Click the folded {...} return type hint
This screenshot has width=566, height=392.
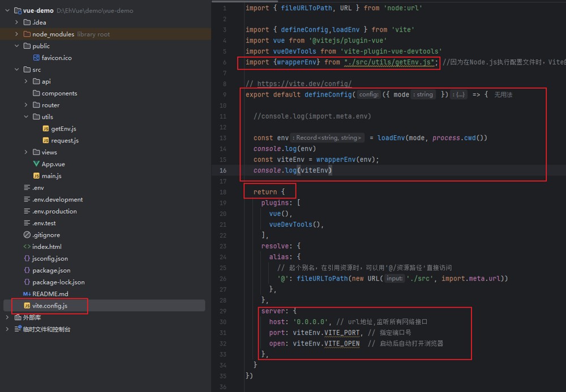(459, 94)
